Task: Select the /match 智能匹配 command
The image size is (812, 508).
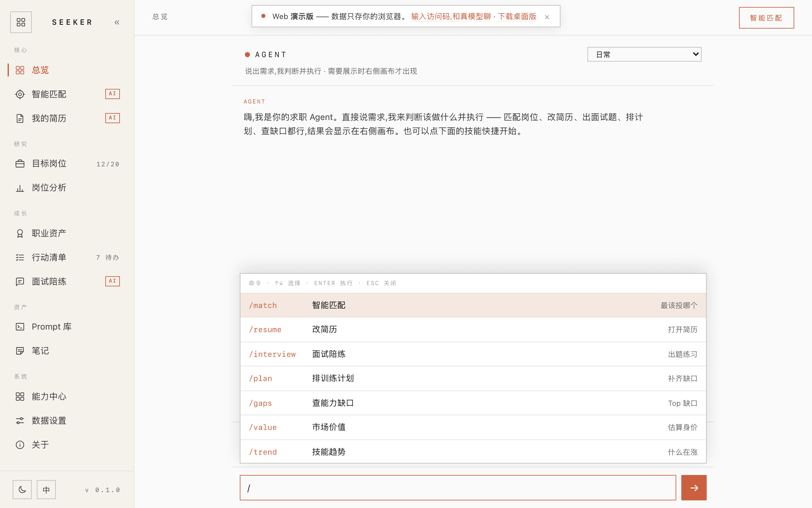Action: click(473, 305)
